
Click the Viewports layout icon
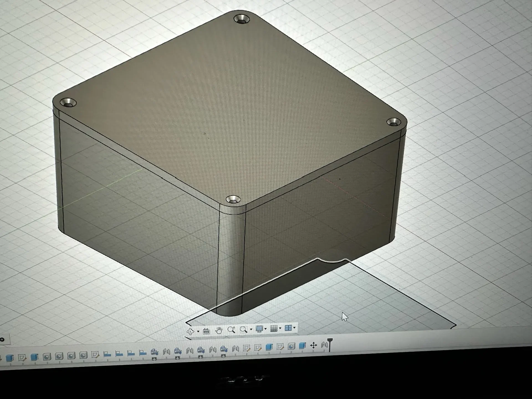pos(288,328)
